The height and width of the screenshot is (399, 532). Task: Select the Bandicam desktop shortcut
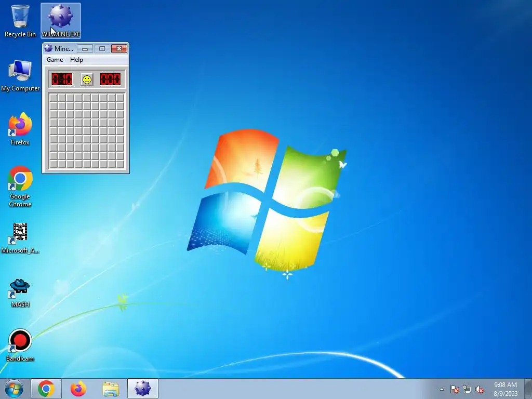[20, 345]
